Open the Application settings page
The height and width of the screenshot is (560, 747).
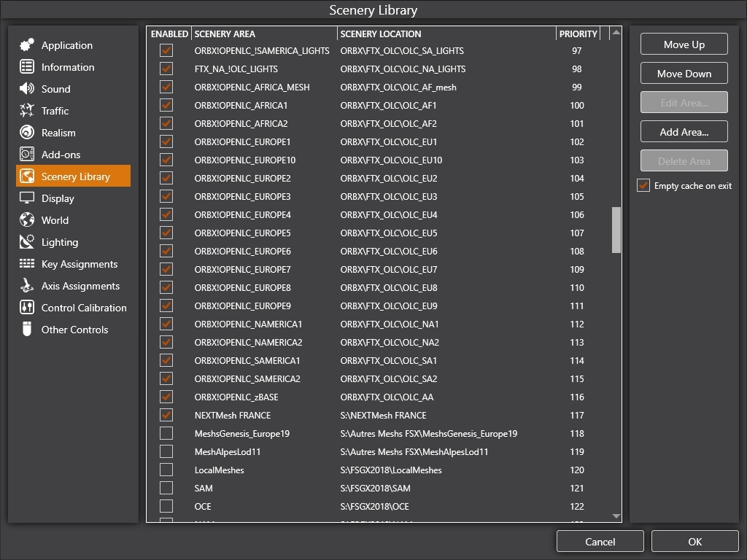(x=74, y=45)
